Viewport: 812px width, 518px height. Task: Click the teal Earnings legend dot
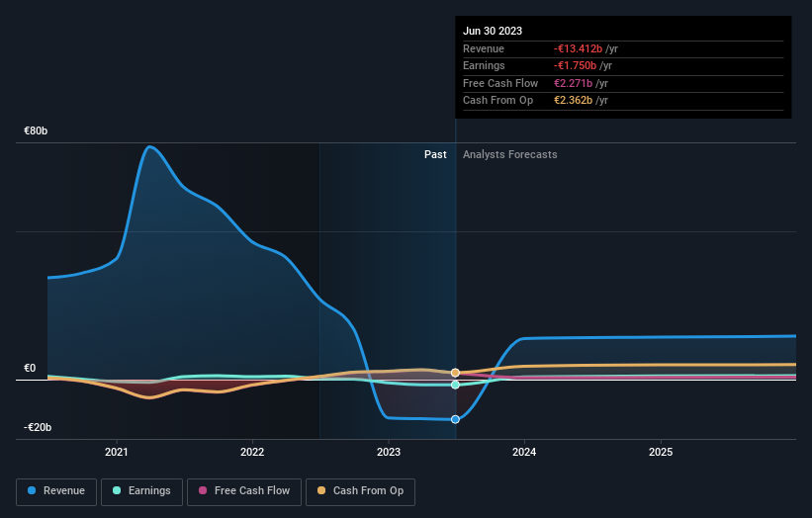pos(117,490)
